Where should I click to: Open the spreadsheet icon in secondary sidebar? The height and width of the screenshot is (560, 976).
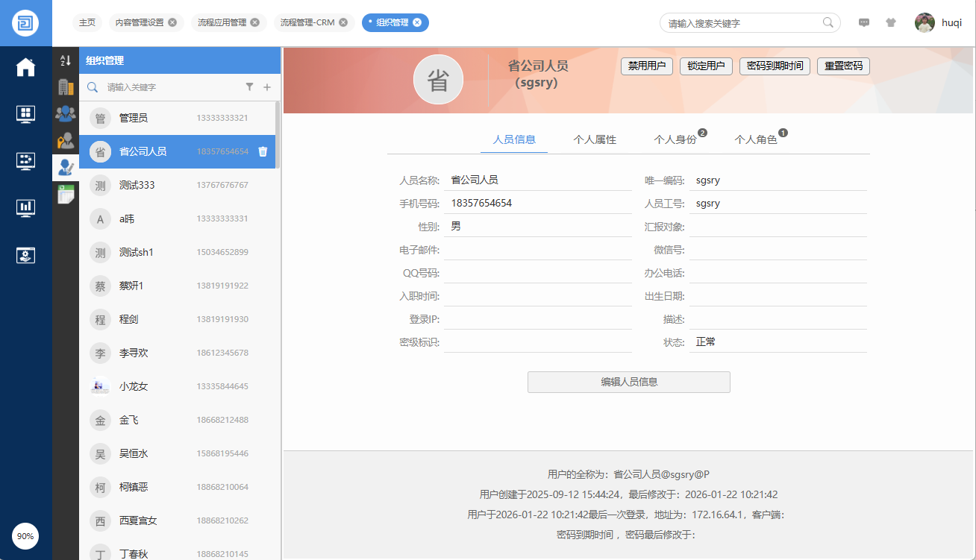[66, 195]
